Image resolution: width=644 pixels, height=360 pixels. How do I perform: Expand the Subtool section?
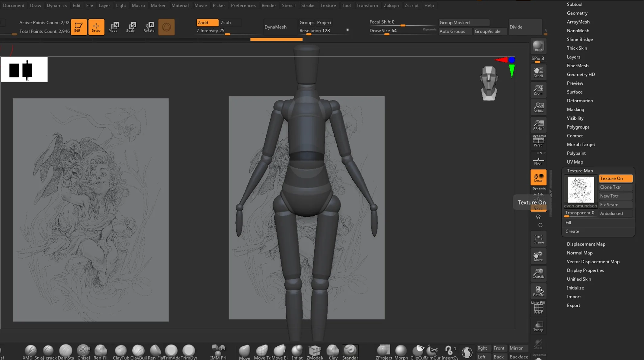pos(574,4)
